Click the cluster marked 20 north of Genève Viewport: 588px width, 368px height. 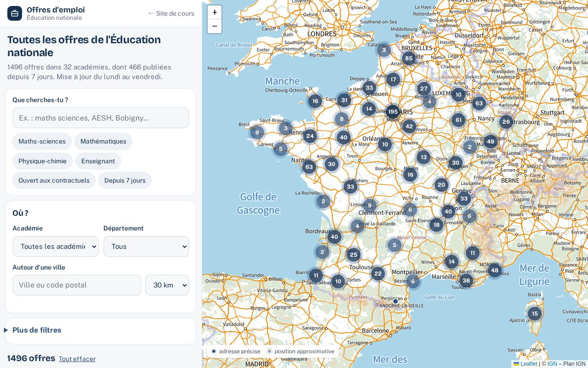[441, 184]
